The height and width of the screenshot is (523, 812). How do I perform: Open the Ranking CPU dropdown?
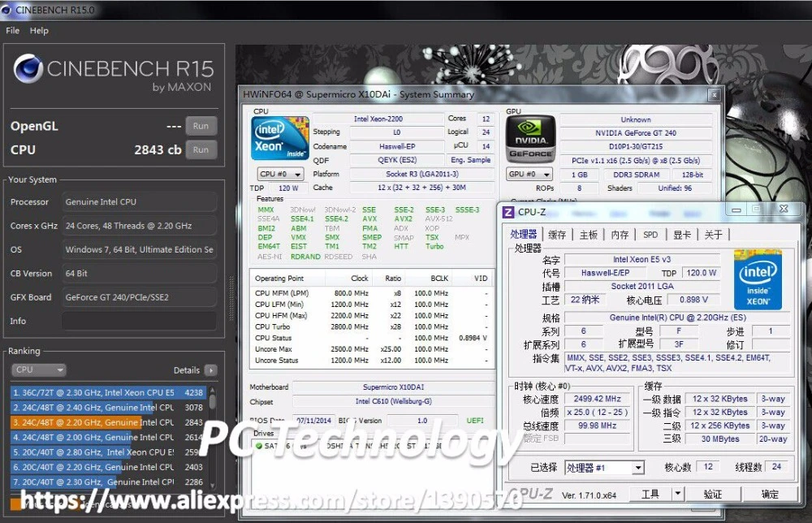(39, 370)
